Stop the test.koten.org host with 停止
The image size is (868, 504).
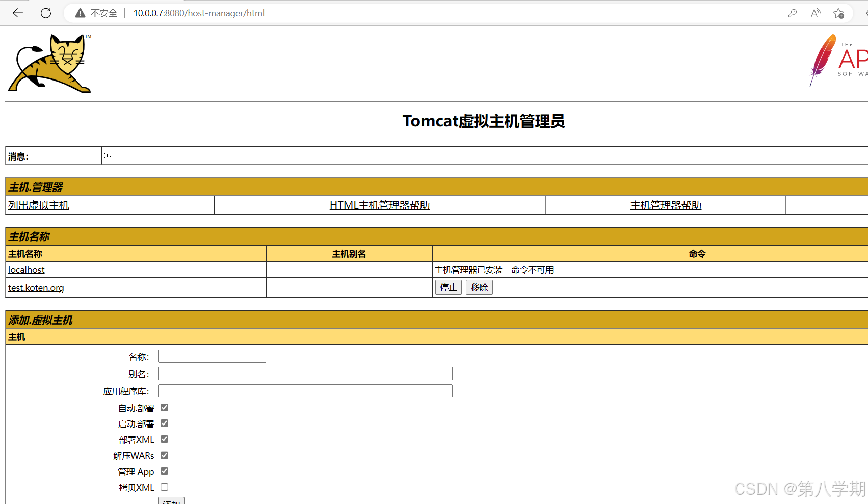pos(449,287)
